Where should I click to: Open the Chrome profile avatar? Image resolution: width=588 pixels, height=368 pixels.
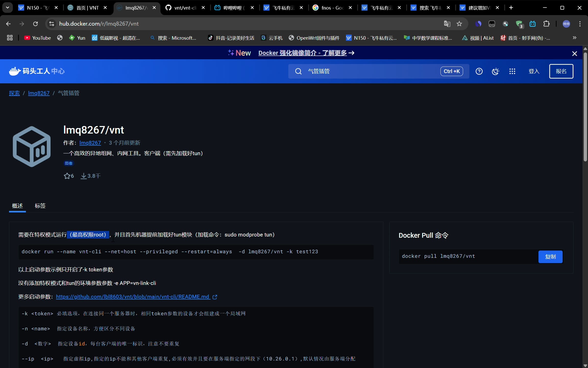click(x=566, y=24)
